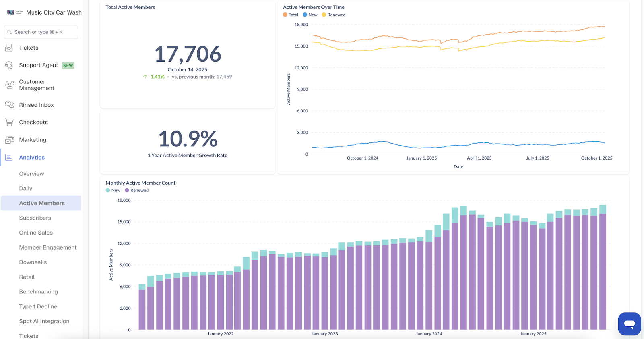This screenshot has height=339, width=644.
Task: Open the chat widget bubble
Action: pyautogui.click(x=629, y=323)
